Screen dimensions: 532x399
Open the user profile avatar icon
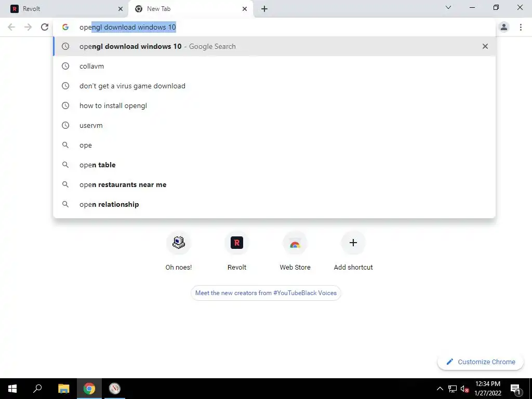504,27
